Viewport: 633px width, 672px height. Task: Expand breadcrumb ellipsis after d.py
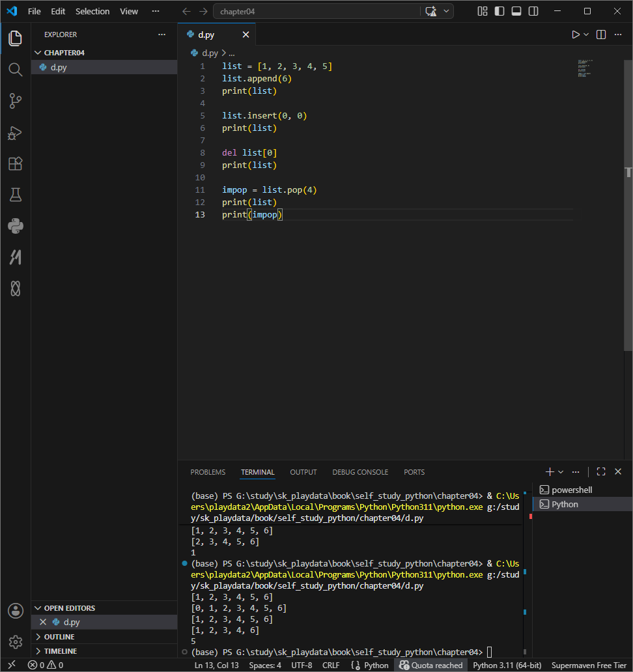(232, 53)
